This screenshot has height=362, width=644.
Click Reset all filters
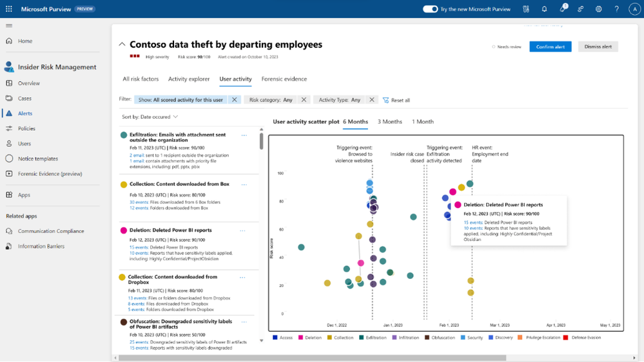pos(396,100)
